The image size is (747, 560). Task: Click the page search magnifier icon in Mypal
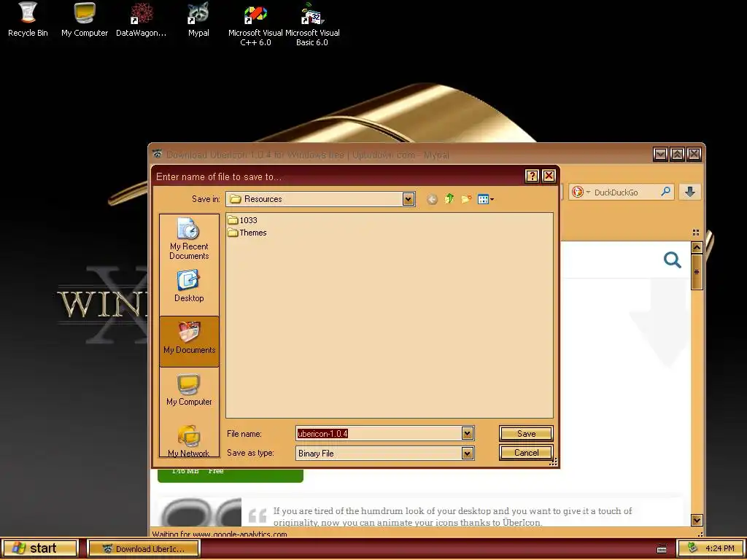tap(672, 260)
